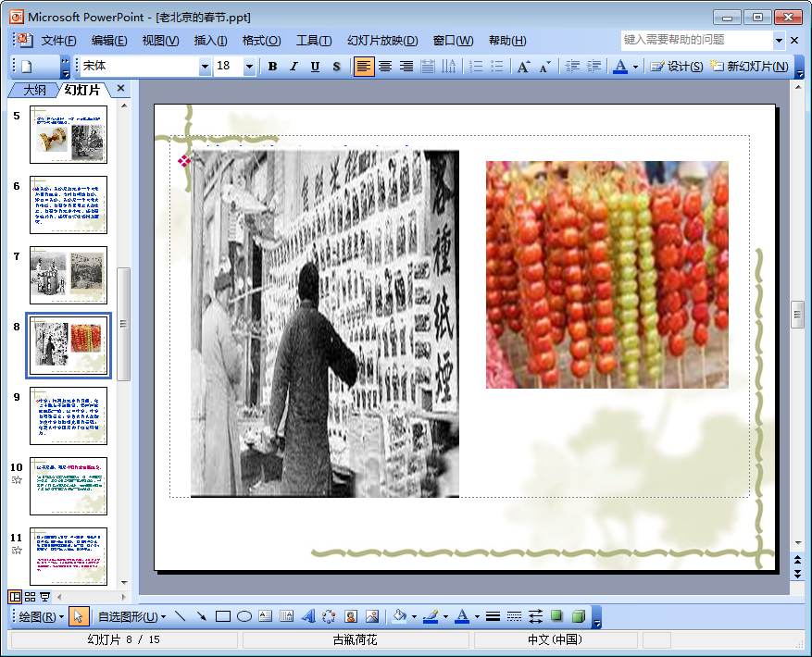Select the Rectangle drawing tool

pos(223,616)
